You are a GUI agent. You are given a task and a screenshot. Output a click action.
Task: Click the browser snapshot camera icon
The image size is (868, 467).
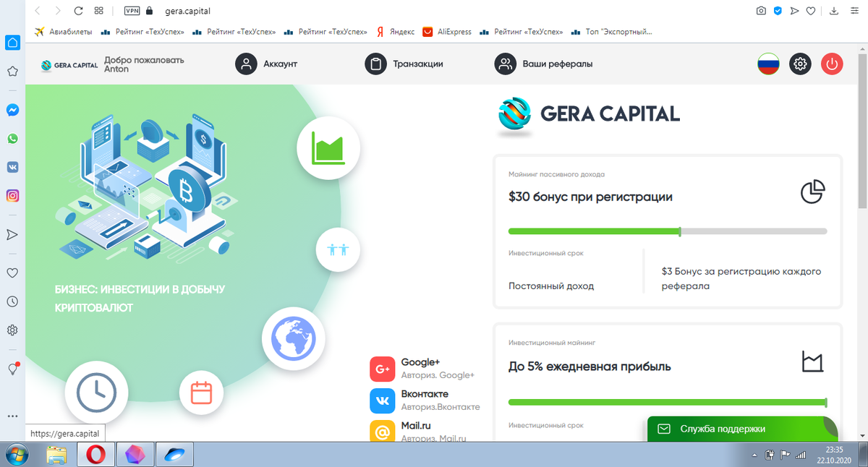pyautogui.click(x=761, y=11)
